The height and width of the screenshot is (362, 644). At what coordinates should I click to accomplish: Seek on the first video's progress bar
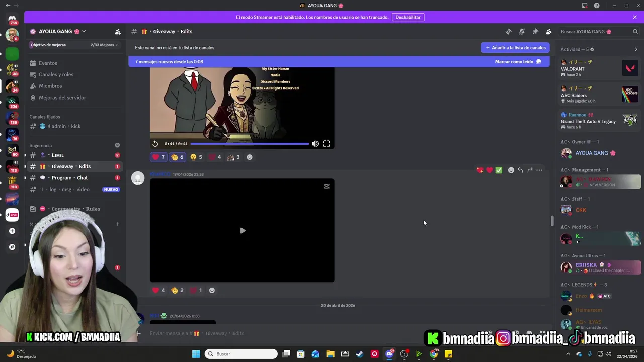(250, 144)
